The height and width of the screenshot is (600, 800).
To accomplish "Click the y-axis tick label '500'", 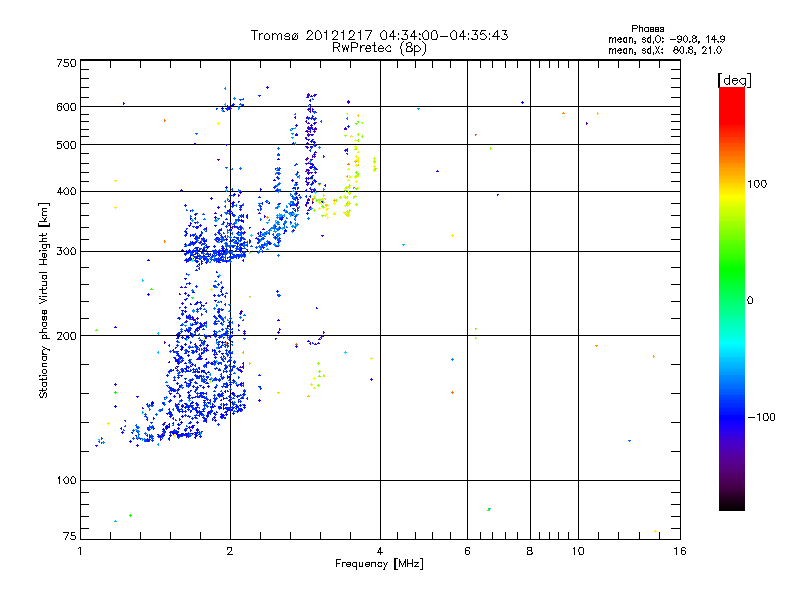I will 66,145.
